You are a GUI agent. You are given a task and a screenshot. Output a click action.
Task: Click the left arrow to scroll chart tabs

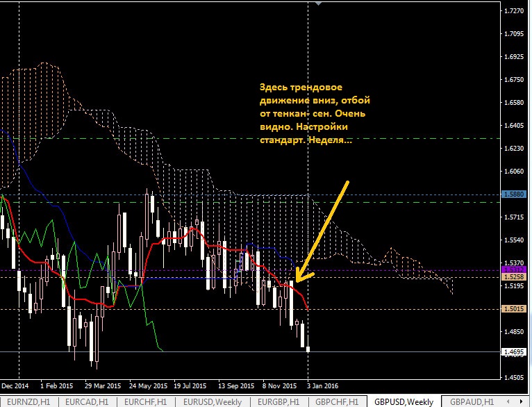pos(508,401)
